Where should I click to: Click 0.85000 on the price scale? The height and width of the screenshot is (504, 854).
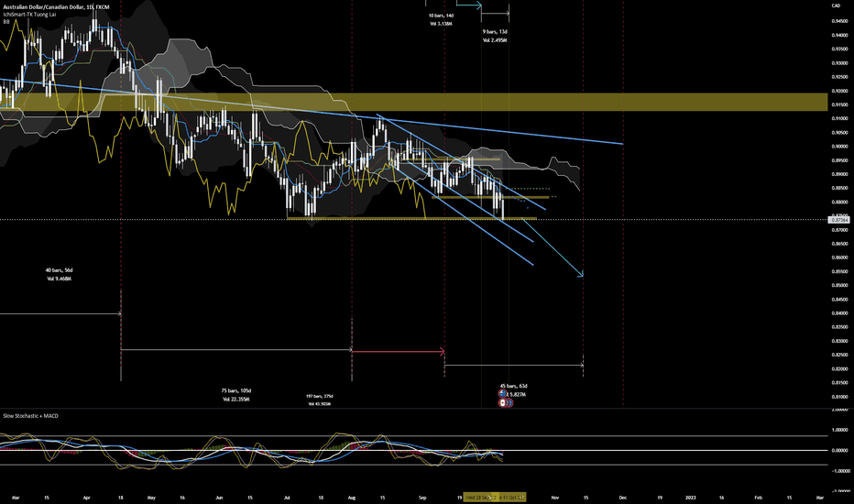tap(839, 285)
